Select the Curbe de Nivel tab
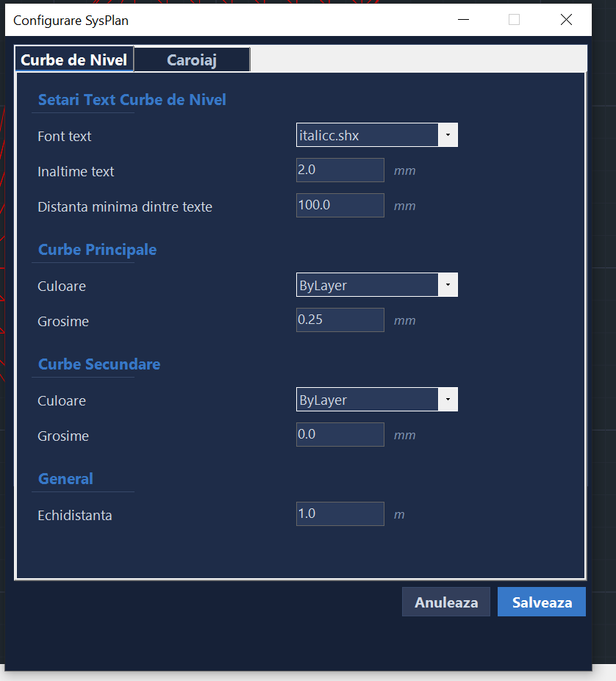The image size is (616, 681). click(x=74, y=60)
